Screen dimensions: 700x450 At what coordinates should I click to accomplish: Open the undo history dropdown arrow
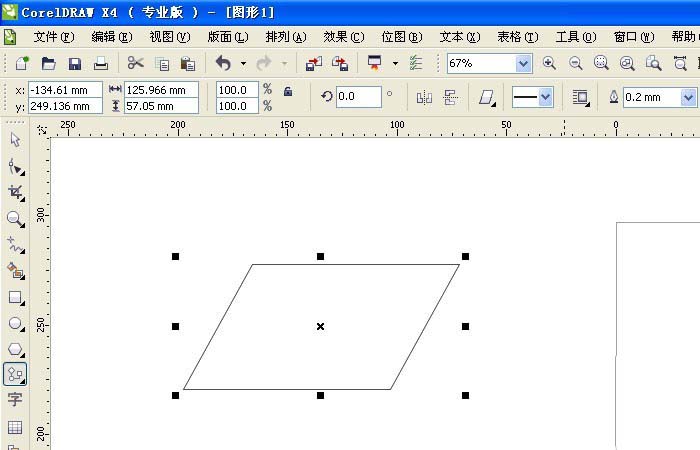coord(243,63)
